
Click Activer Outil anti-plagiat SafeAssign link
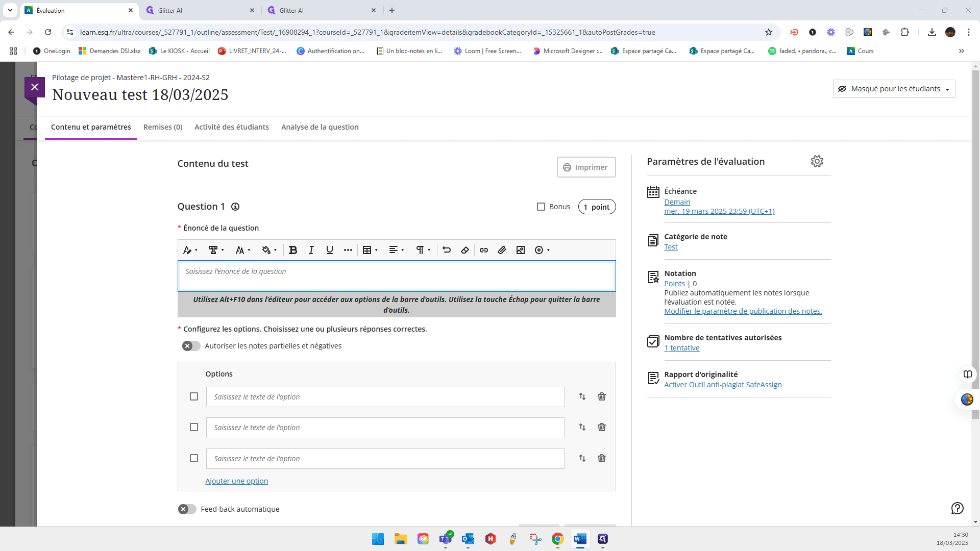(723, 385)
